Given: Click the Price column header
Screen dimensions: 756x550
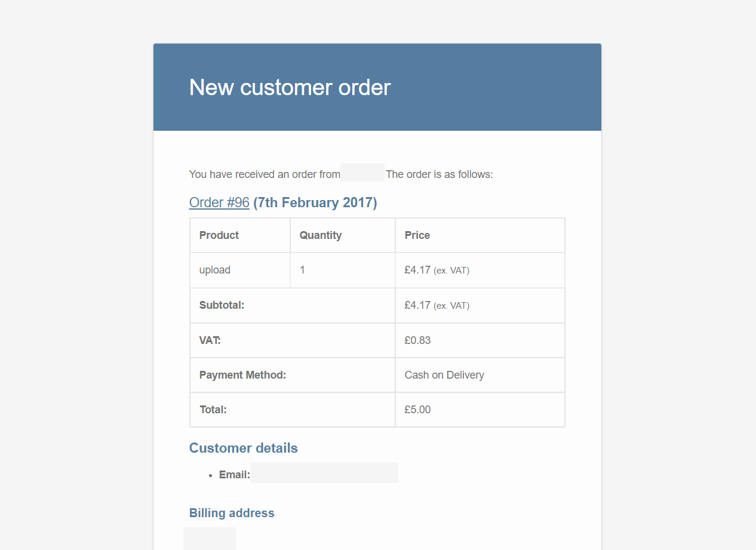Looking at the screenshot, I should click(x=480, y=235).
